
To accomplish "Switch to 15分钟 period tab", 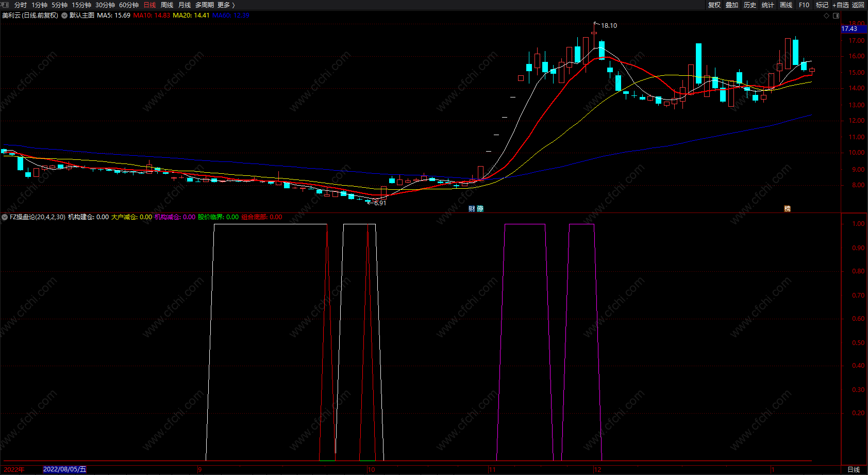I will (x=81, y=5).
